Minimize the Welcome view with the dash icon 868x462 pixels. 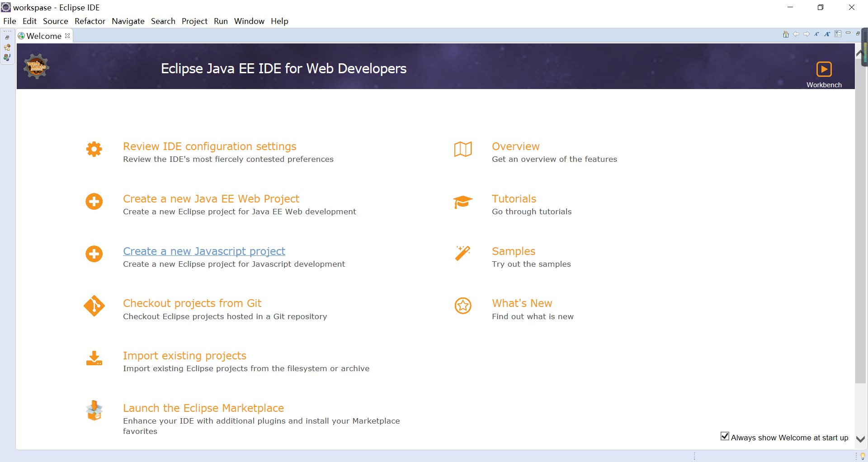coord(848,33)
